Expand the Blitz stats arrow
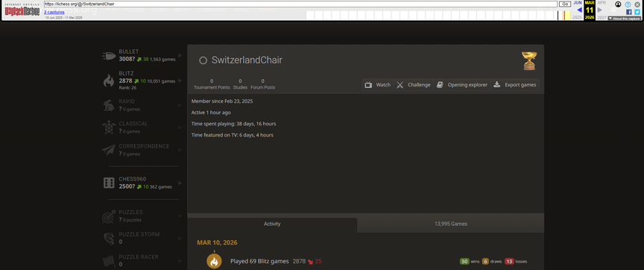Screen dimensions: 644x270 180,80
